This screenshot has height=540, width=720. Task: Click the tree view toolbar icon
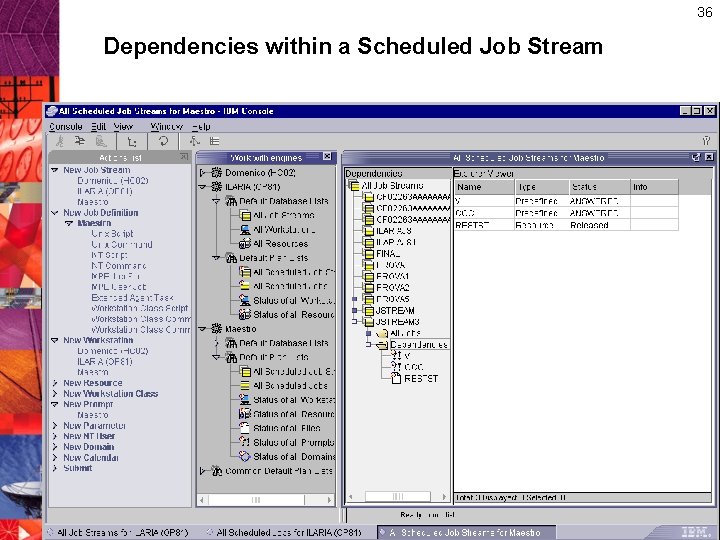pos(132,141)
